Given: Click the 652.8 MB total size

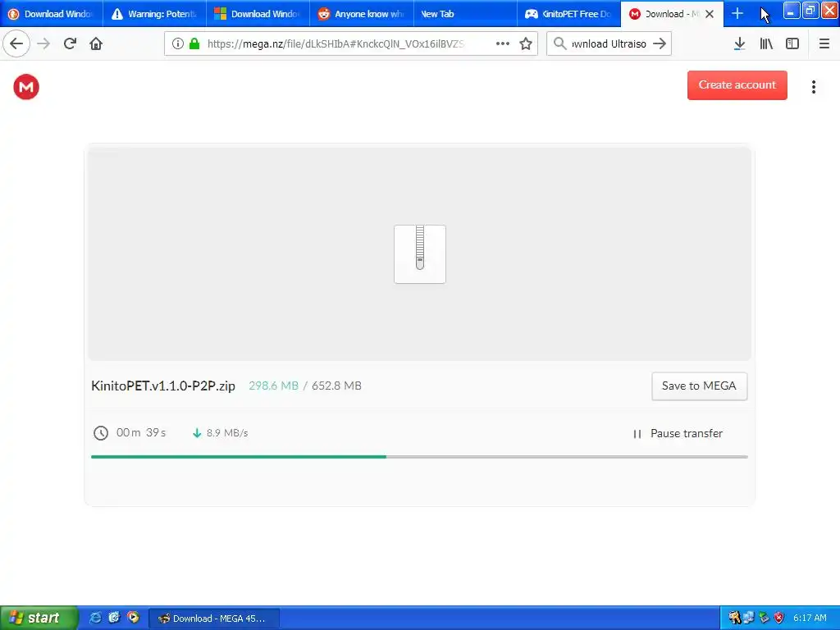Looking at the screenshot, I should 336,386.
